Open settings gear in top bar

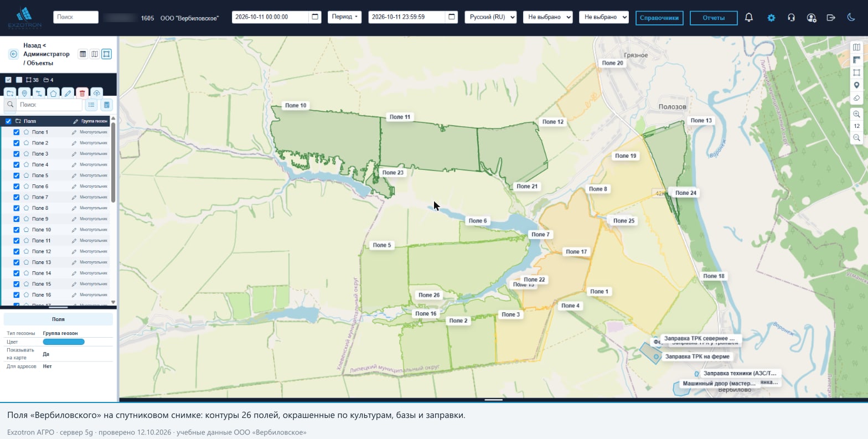pyautogui.click(x=771, y=18)
